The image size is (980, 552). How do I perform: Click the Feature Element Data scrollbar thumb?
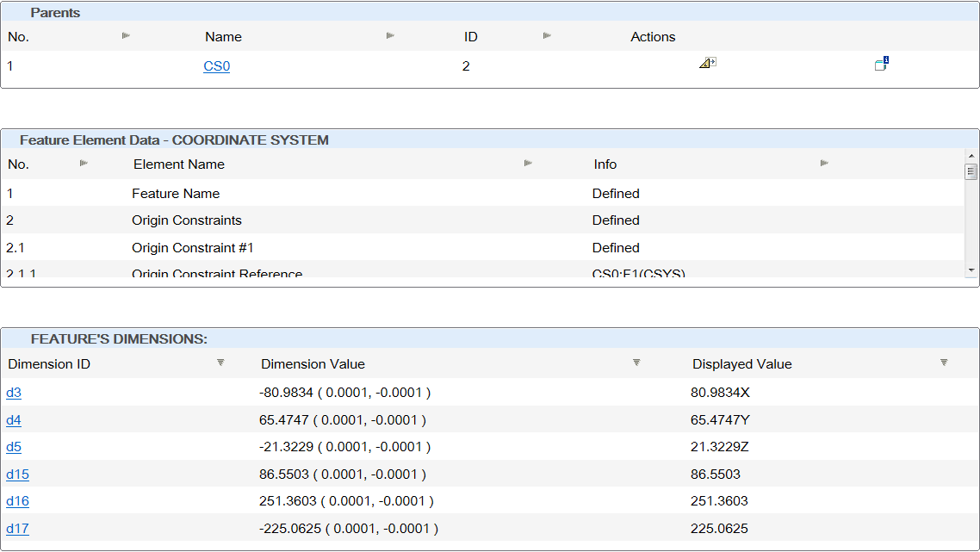tap(971, 171)
